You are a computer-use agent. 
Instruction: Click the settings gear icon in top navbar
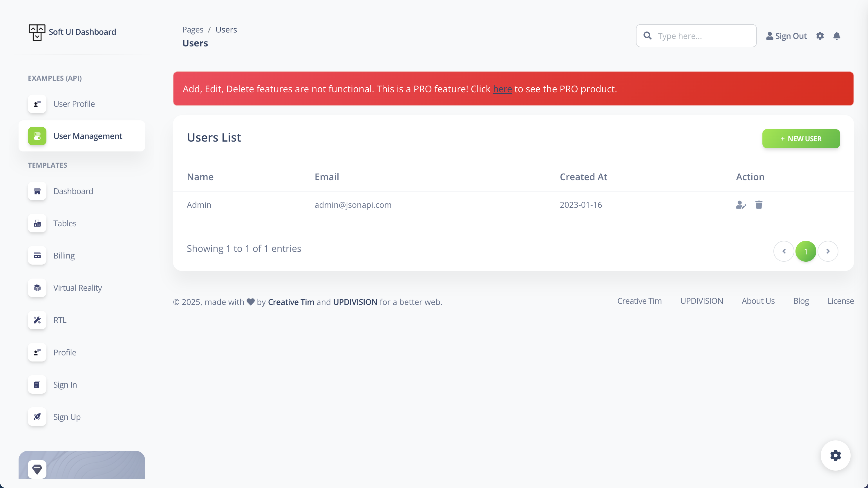pos(820,36)
